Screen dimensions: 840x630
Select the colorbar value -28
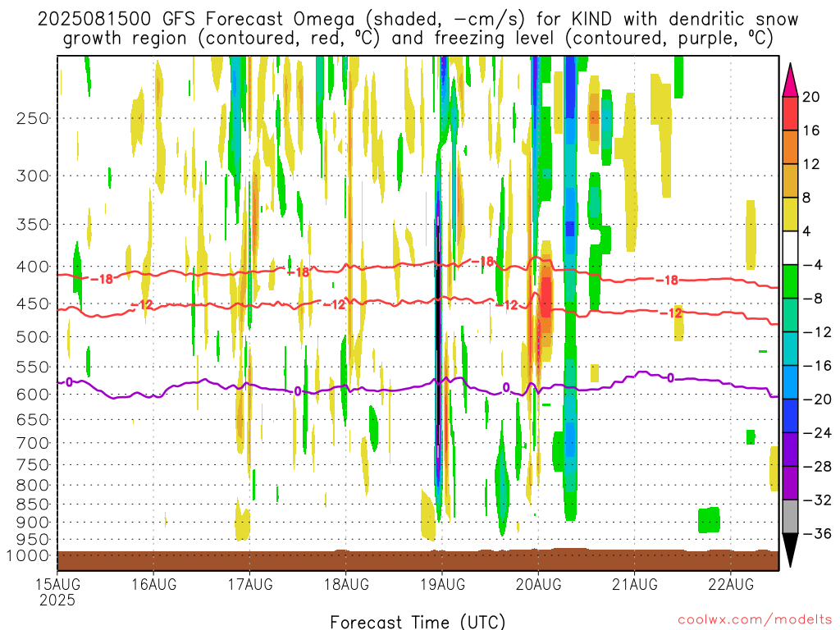click(x=817, y=467)
